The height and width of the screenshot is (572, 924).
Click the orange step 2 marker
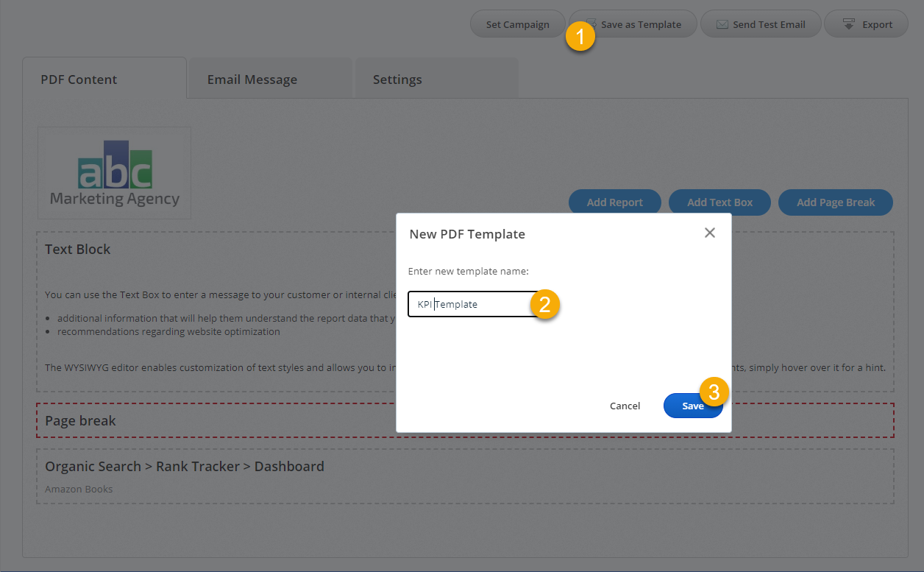pos(544,304)
